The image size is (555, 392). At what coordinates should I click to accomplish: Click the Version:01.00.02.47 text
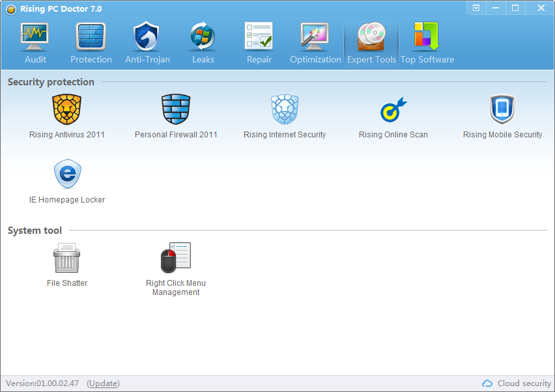(x=42, y=384)
